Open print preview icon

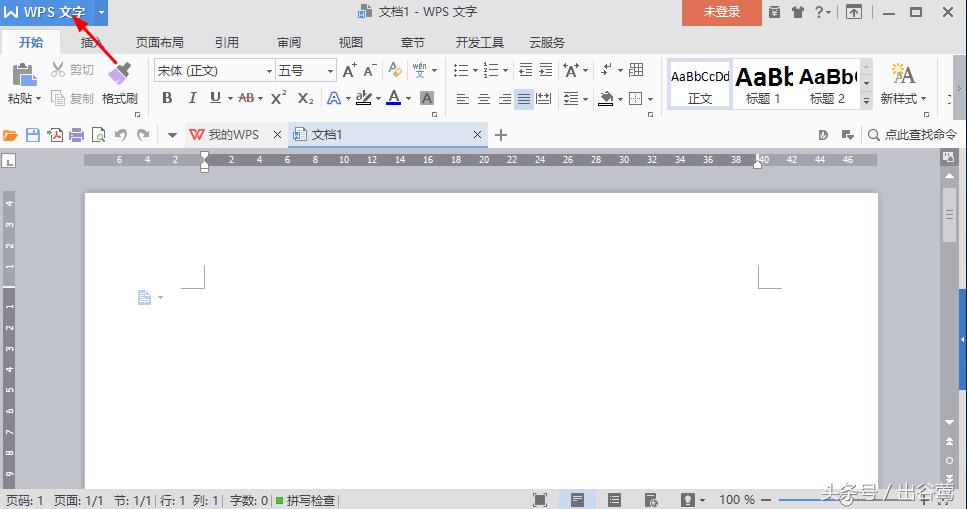pos(98,135)
